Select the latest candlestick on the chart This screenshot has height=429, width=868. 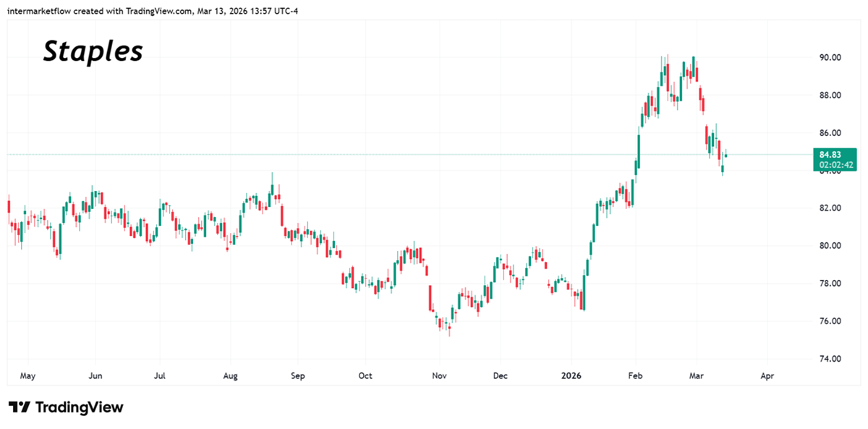click(726, 154)
